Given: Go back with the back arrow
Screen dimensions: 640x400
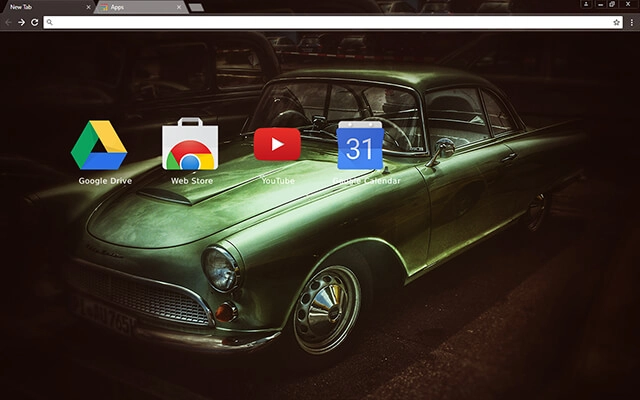Looking at the screenshot, I should (x=8, y=22).
